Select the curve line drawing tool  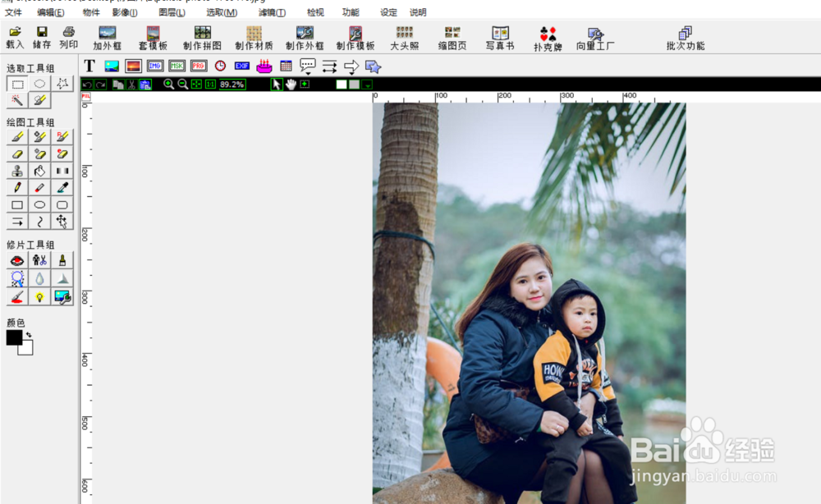39,222
